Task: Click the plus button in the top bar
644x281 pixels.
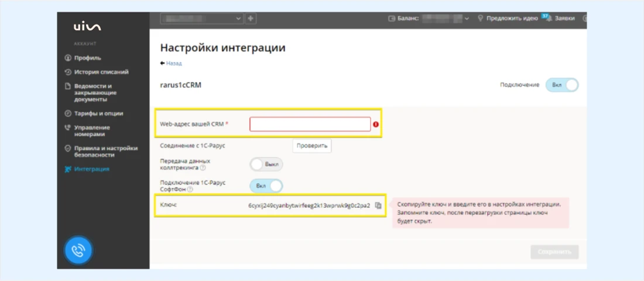Action: point(251,19)
